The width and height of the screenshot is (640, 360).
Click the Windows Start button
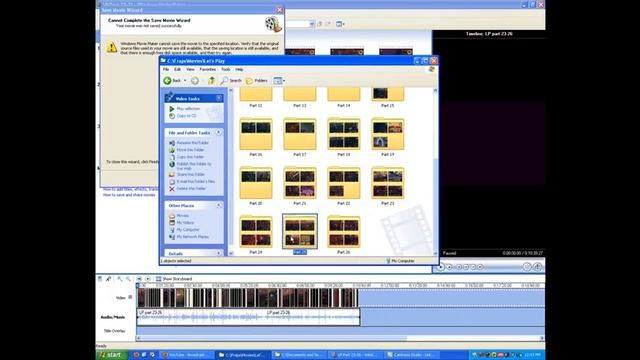pos(112,355)
